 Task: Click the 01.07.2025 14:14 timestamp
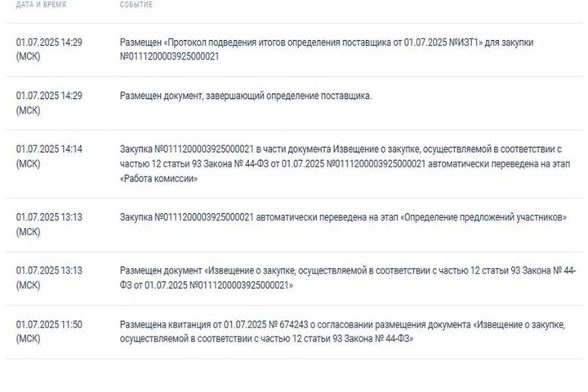coord(49,149)
